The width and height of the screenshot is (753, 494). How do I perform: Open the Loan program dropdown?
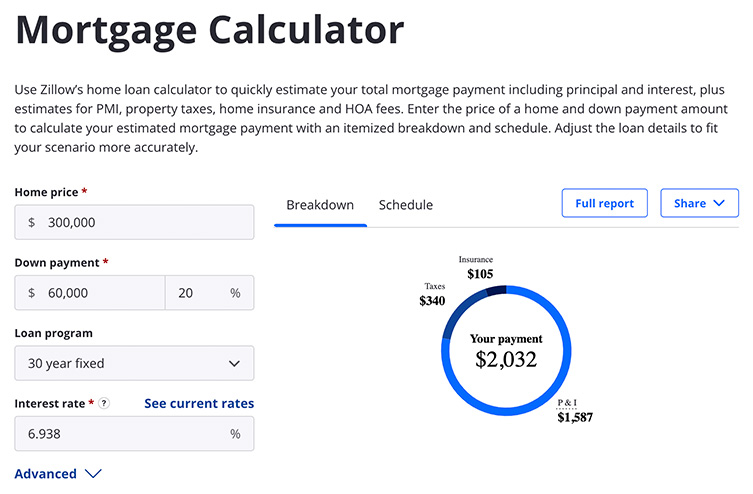[134, 363]
